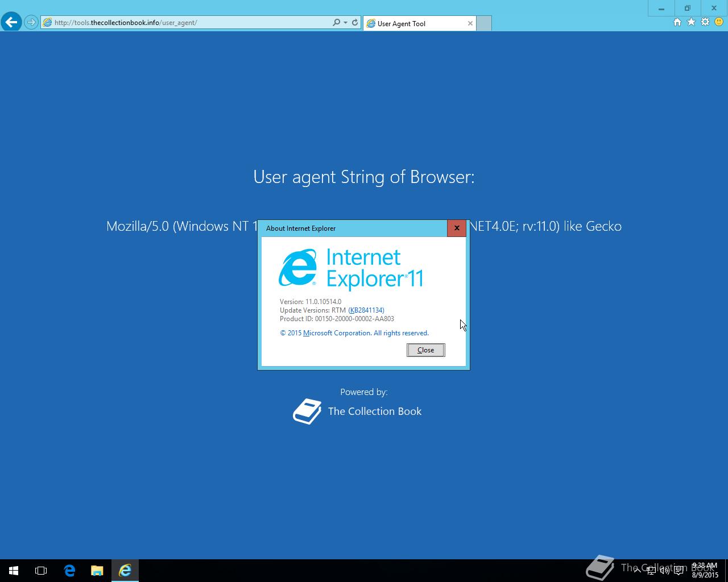The width and height of the screenshot is (728, 582).
Task: Click the Internet Explorer 11 logo
Action: point(351,269)
